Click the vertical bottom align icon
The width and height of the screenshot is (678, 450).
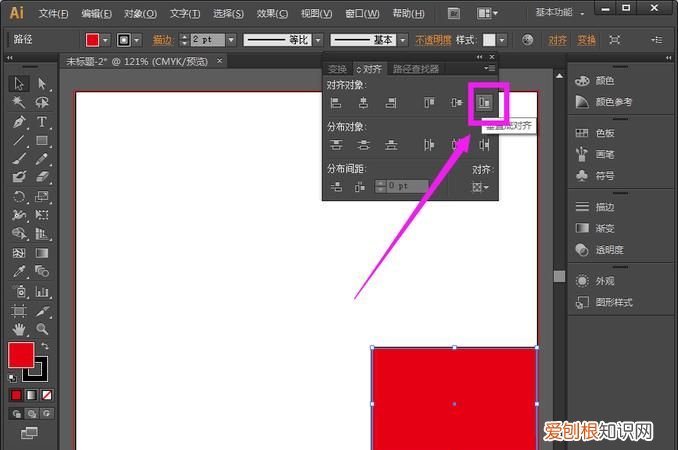(485, 103)
